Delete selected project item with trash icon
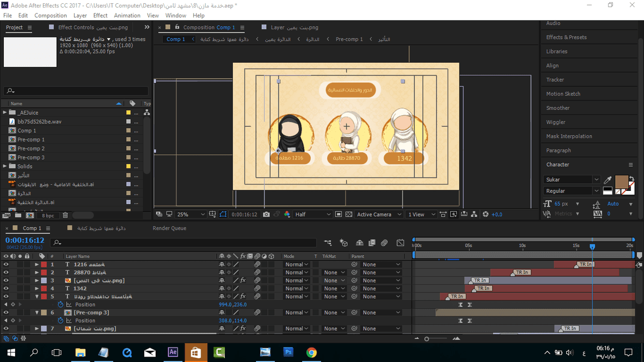 (x=65, y=215)
